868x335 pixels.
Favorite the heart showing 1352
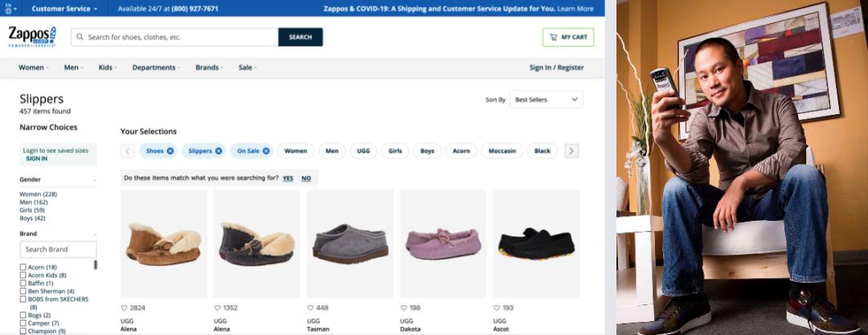click(x=217, y=308)
